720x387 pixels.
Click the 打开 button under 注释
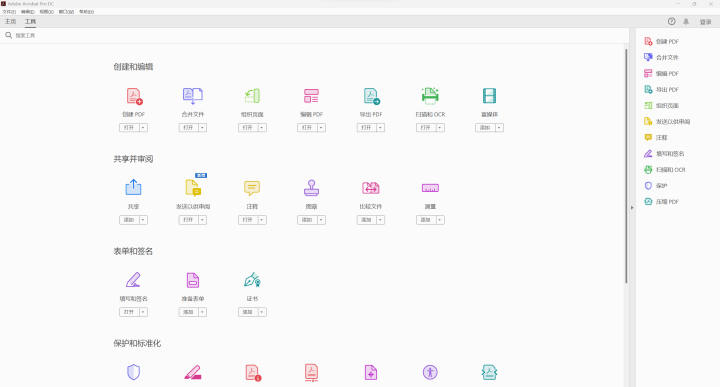(x=248, y=220)
